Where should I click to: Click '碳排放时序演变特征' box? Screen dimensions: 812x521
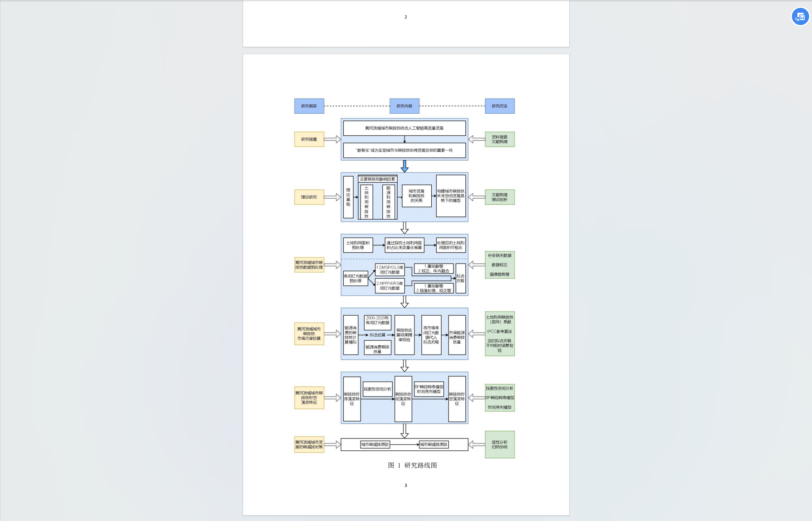(352, 399)
